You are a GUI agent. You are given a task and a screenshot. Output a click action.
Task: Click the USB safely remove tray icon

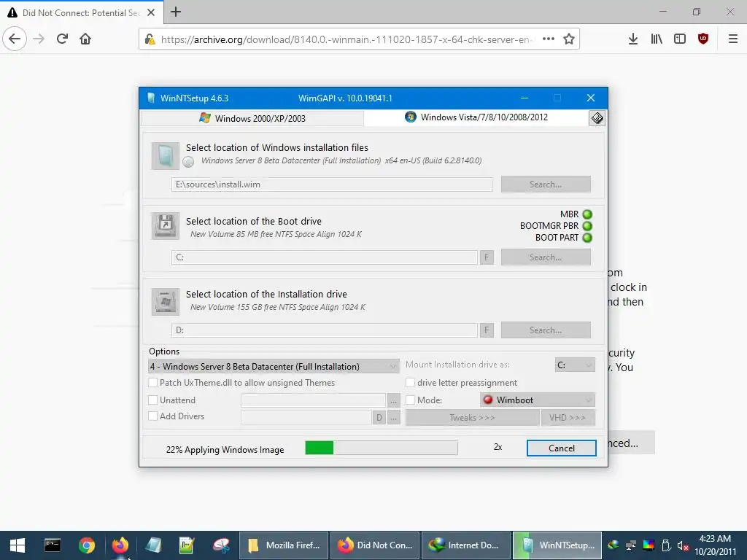tap(666, 545)
